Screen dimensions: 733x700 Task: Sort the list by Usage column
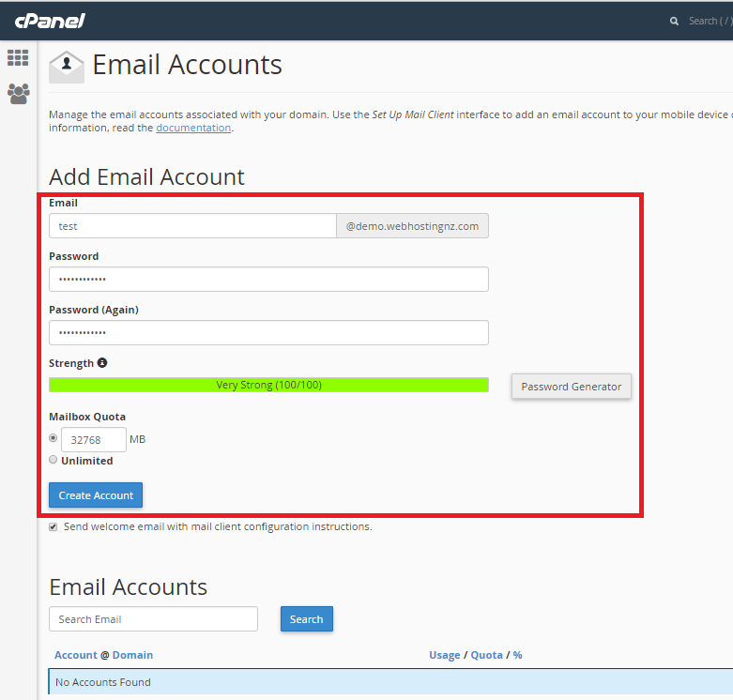click(444, 655)
